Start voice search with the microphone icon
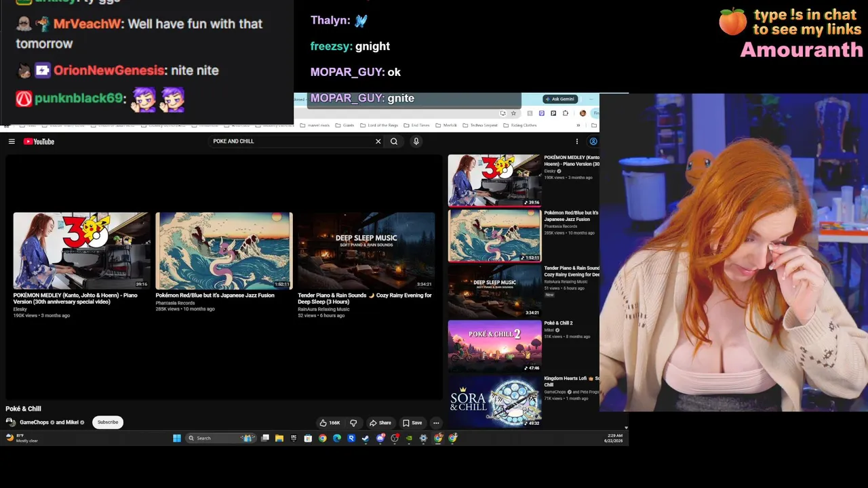Viewport: 868px width, 488px height. pyautogui.click(x=416, y=142)
